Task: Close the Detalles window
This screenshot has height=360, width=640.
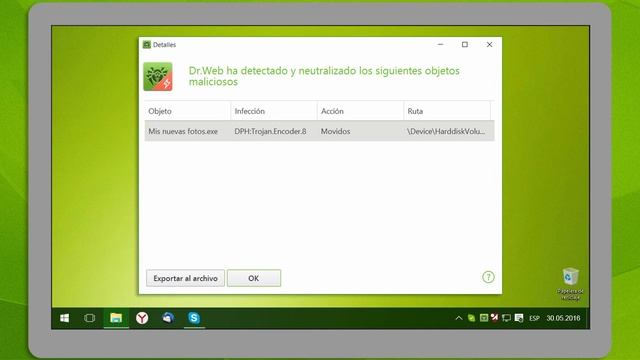Action: [x=489, y=44]
